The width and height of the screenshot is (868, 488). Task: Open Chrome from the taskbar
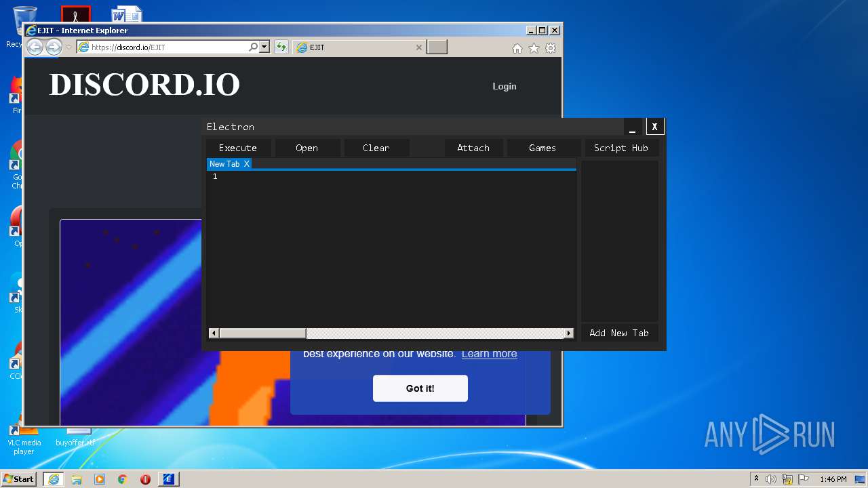pos(123,479)
